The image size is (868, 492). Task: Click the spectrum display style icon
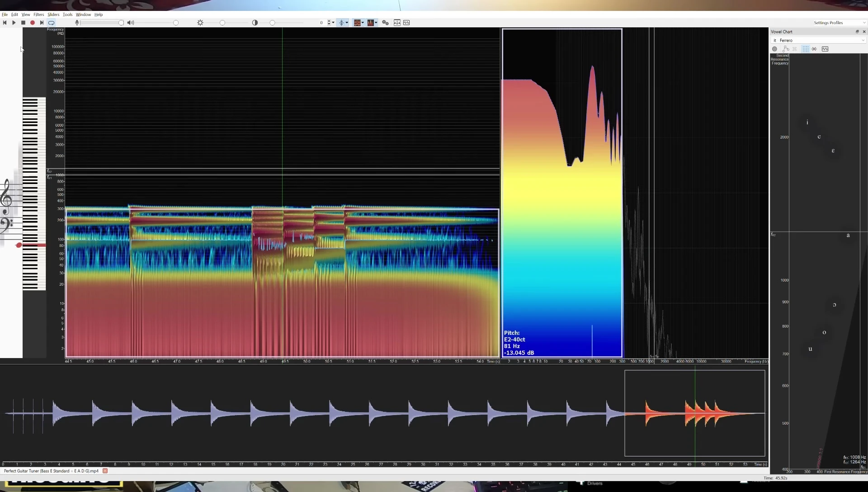(371, 23)
